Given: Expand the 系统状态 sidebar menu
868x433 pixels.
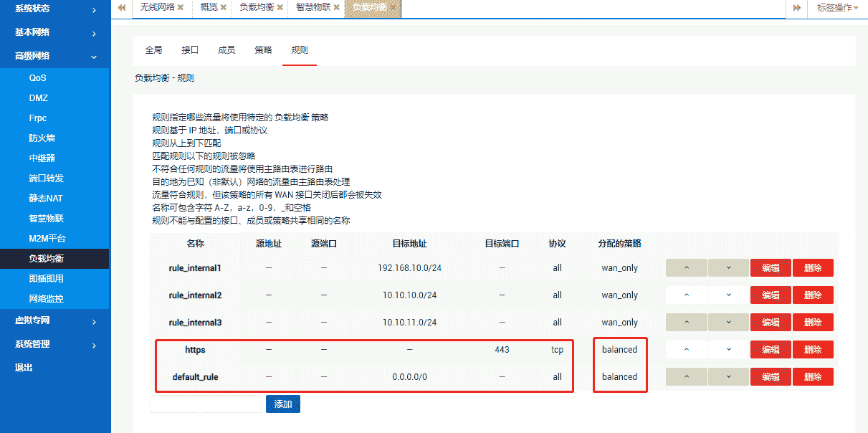Looking at the screenshot, I should tap(55, 9).
